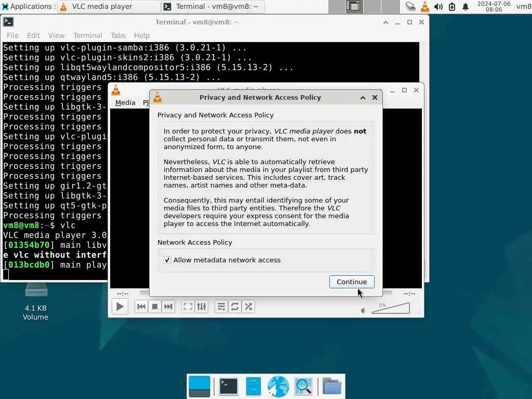Viewport: 532px width, 399px height.
Task: Open the Terminal View menu
Action: coord(56,35)
